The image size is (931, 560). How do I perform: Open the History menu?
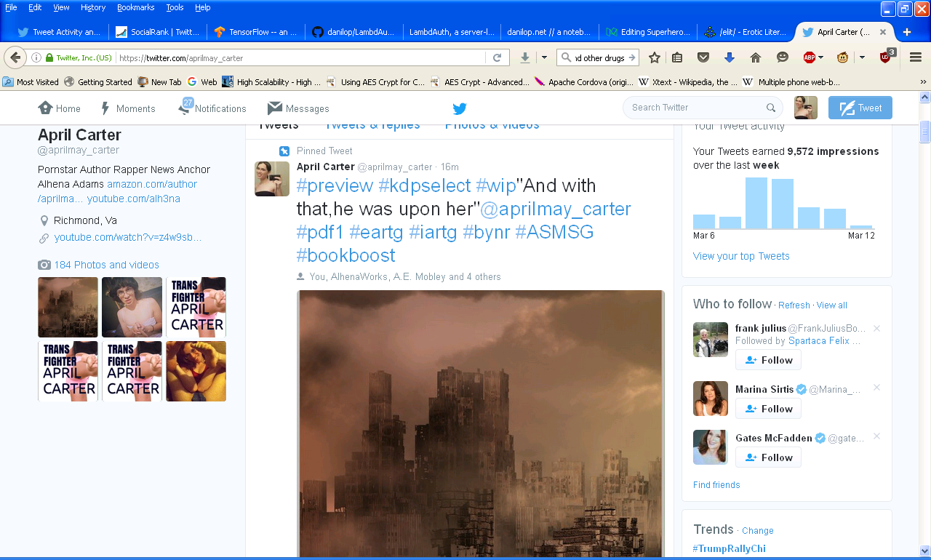[93, 7]
